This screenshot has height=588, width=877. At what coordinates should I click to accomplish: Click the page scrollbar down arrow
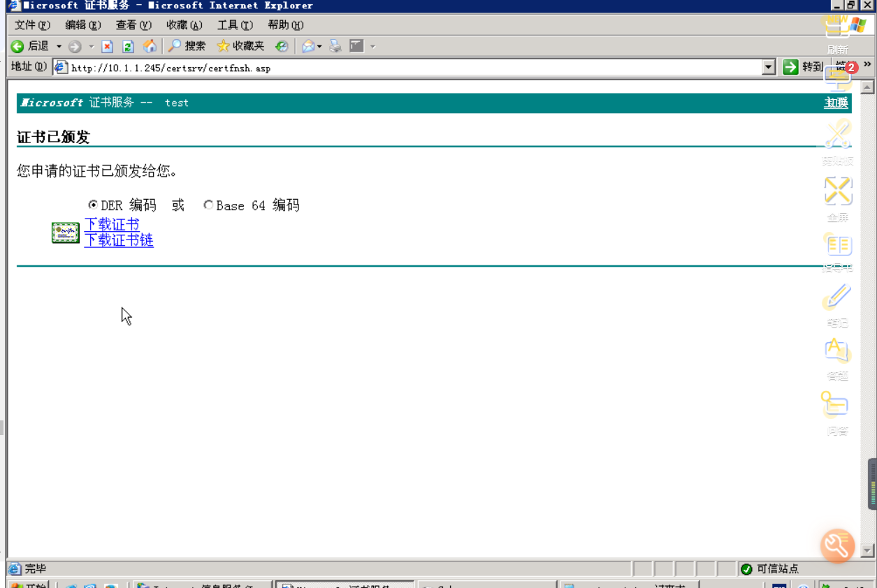tap(867, 551)
